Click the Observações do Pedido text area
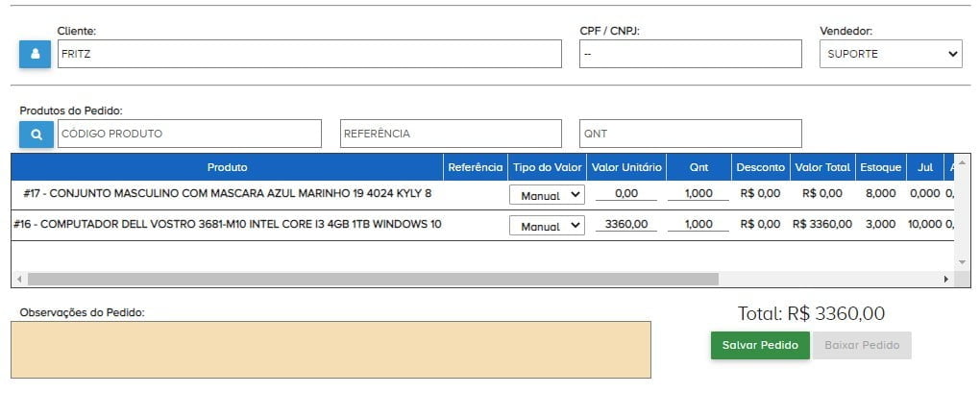This screenshot has width=980, height=393. click(331, 350)
